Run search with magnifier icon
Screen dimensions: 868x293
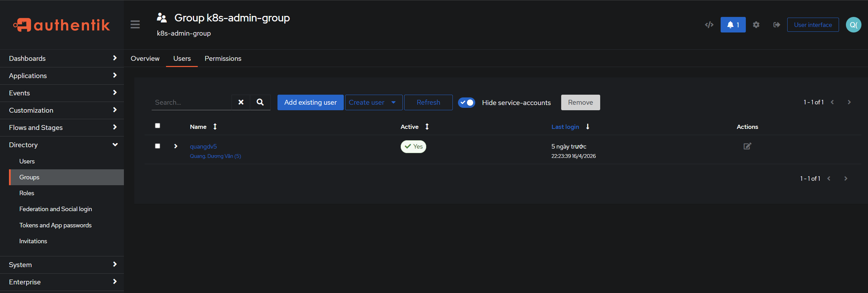point(260,102)
